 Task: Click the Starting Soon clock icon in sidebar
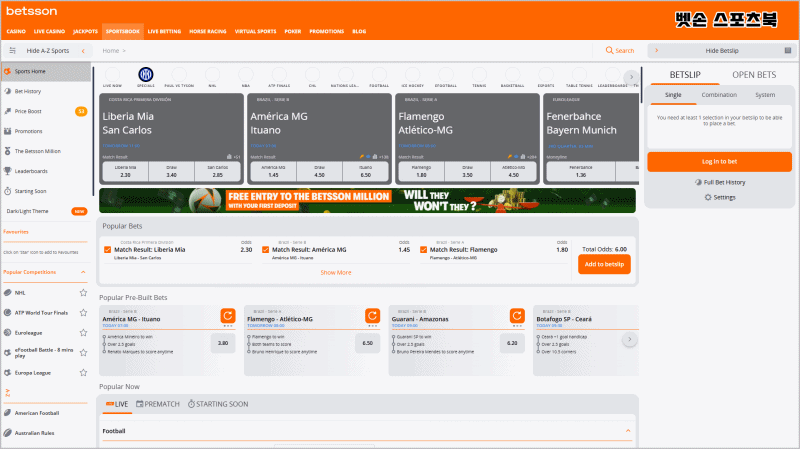pos(8,191)
